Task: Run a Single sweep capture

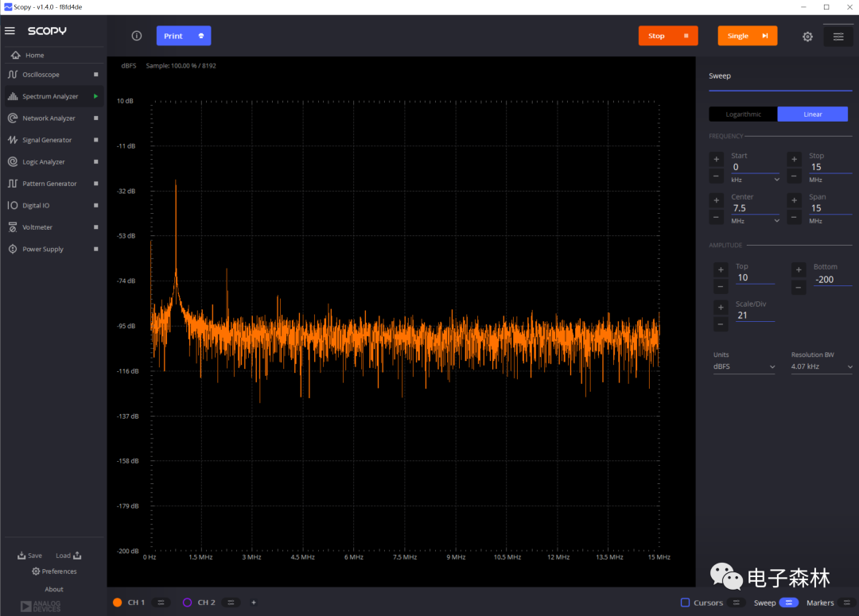Action: (747, 36)
